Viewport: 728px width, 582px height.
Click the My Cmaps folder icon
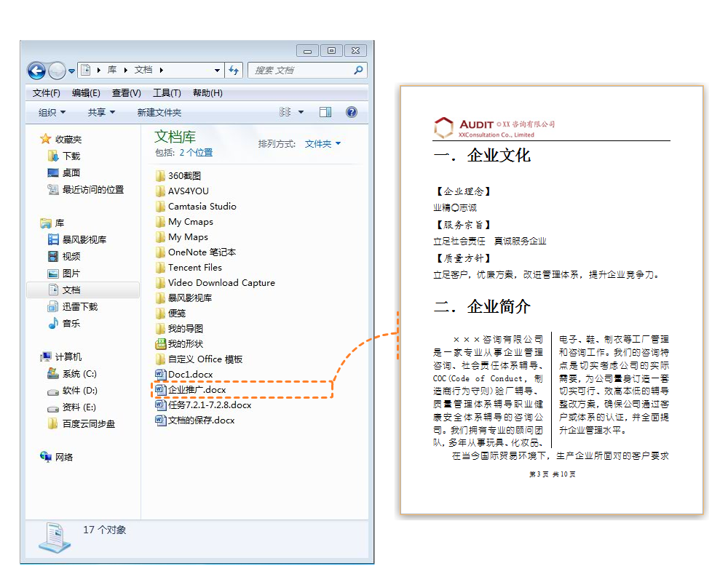[160, 222]
